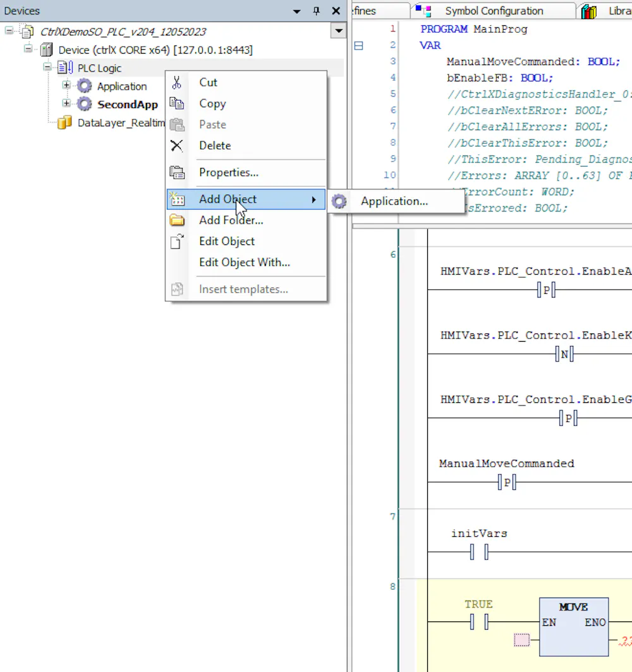Click the Library books tab icon
632x672 pixels.
coord(589,11)
